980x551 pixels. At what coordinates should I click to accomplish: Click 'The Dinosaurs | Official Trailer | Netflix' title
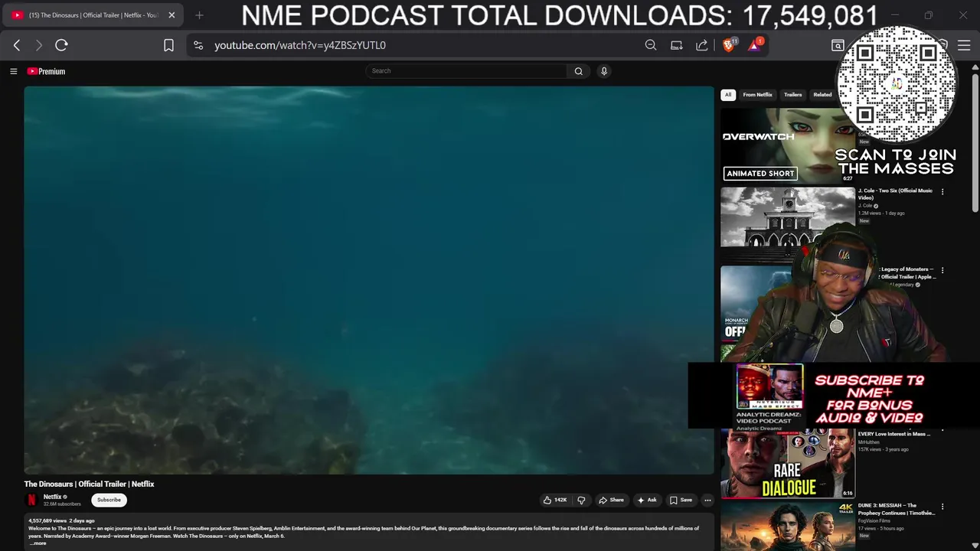pos(89,484)
